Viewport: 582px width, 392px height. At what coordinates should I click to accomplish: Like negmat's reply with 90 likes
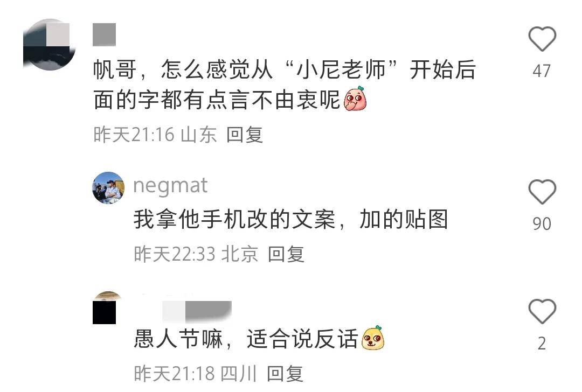pyautogui.click(x=542, y=192)
